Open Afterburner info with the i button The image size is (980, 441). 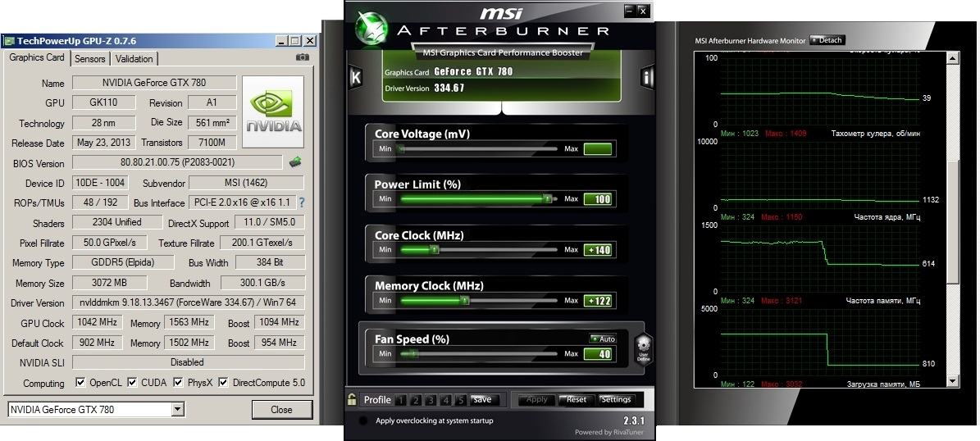[646, 77]
